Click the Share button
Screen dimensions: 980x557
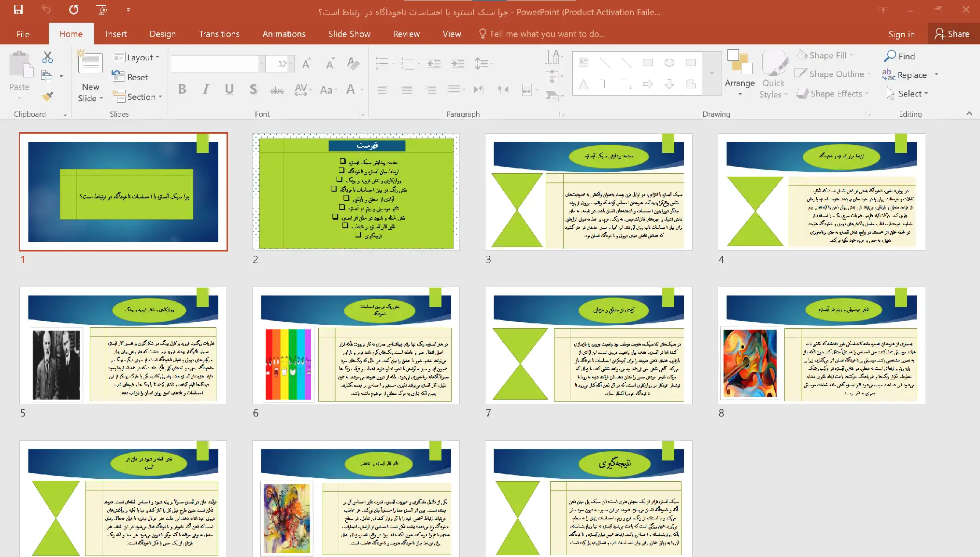click(952, 34)
